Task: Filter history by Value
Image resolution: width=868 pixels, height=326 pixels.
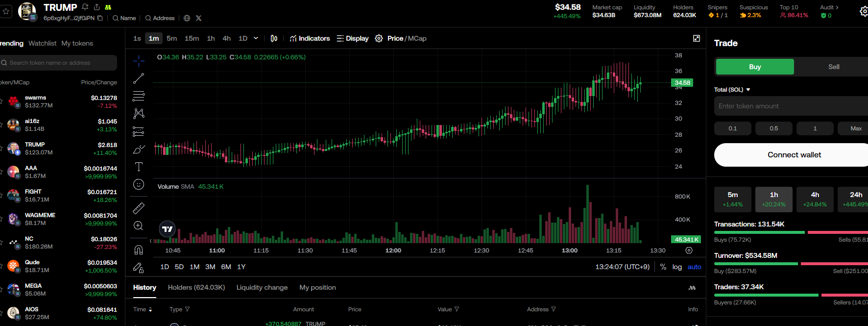Action: pos(448,309)
